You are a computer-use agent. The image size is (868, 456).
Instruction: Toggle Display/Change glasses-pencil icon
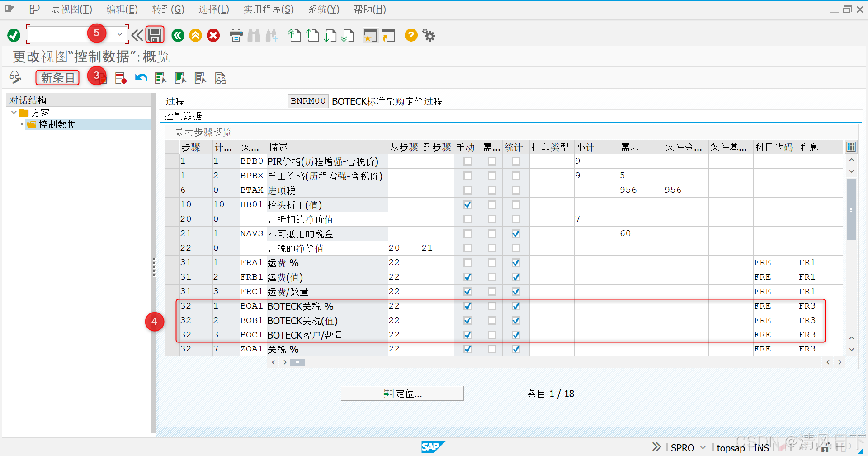point(15,78)
